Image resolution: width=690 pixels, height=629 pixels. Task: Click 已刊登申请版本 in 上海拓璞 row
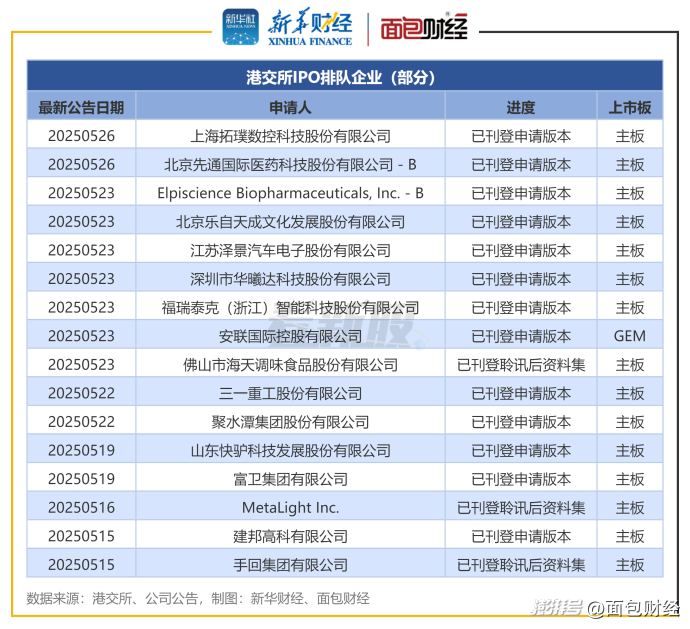click(x=521, y=136)
